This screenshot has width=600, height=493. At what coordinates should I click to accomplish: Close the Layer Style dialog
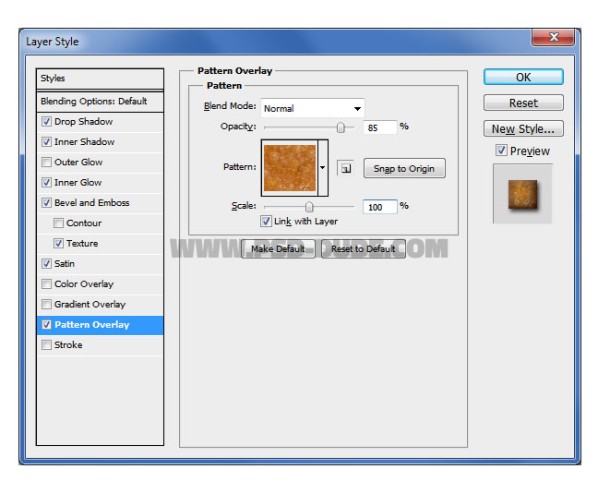553,37
